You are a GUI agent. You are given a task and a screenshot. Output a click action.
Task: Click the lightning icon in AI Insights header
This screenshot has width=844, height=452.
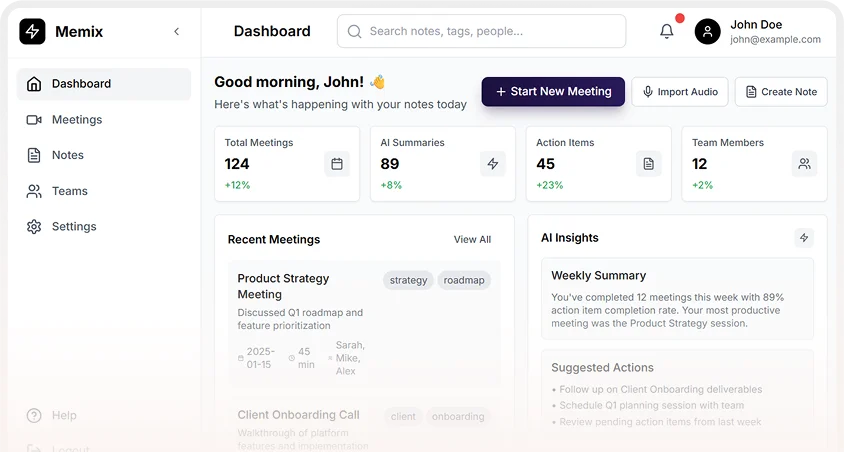coord(804,237)
